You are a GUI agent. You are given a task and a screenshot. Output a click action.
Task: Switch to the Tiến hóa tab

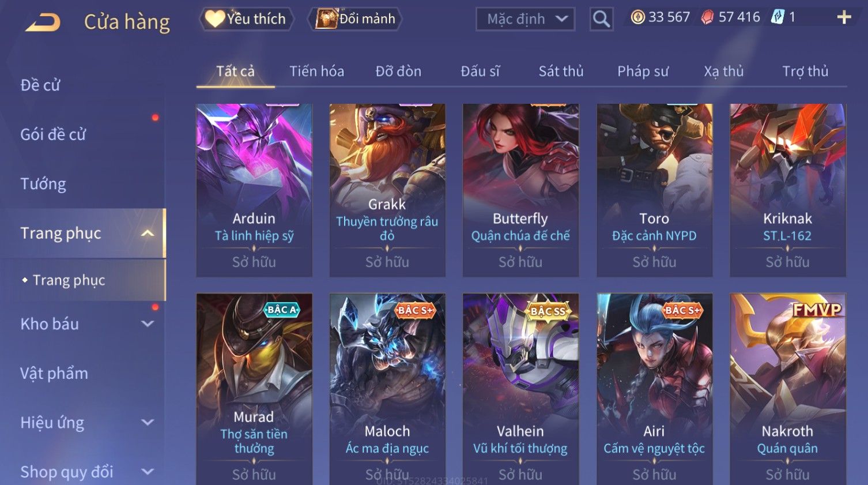pyautogui.click(x=316, y=72)
